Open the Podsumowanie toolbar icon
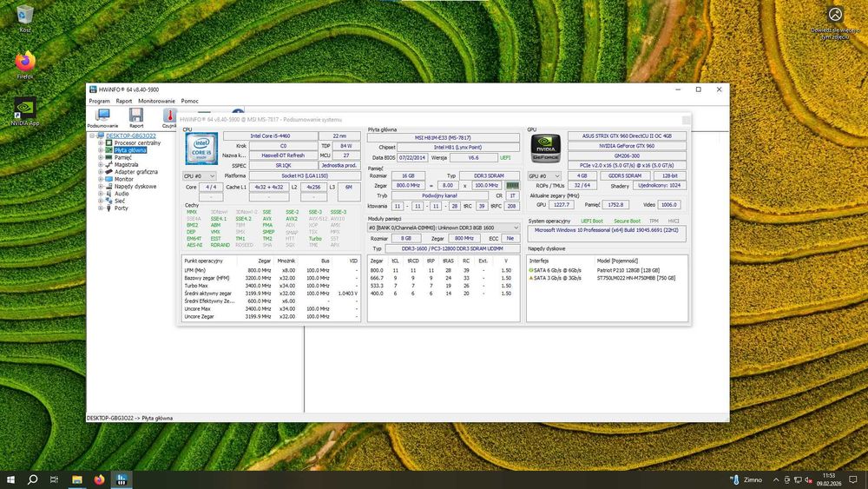868x489 pixels. pos(102,118)
